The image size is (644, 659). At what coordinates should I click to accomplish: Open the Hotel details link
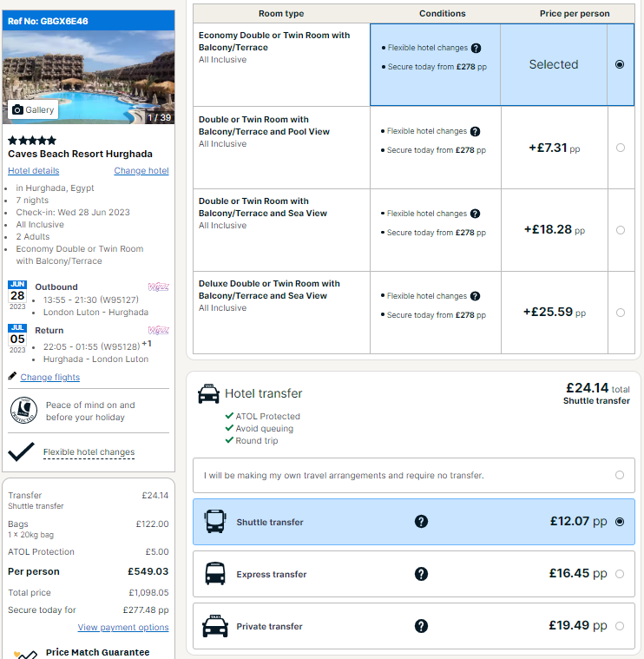pos(34,171)
